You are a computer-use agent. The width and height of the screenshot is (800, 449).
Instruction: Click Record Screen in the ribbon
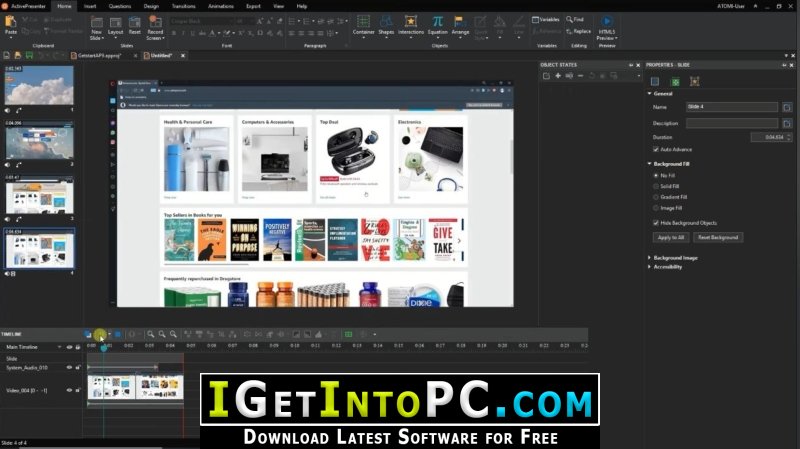pyautogui.click(x=155, y=28)
